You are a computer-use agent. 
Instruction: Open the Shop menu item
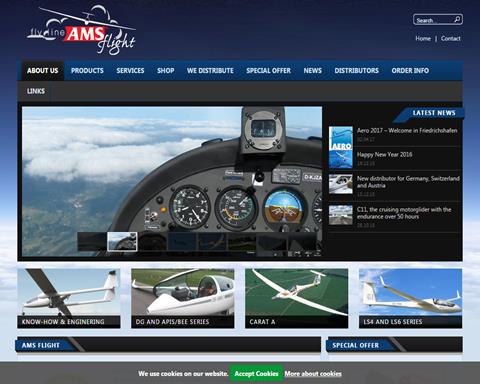click(x=166, y=71)
